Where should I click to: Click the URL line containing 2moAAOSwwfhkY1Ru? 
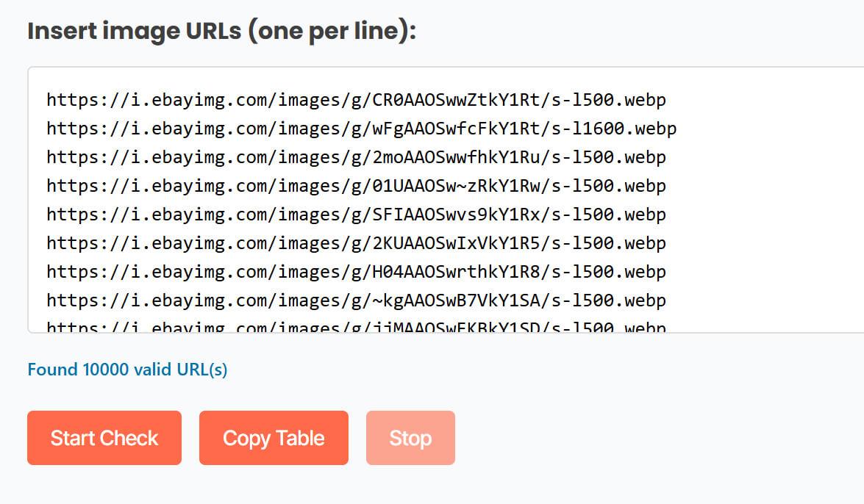point(356,157)
